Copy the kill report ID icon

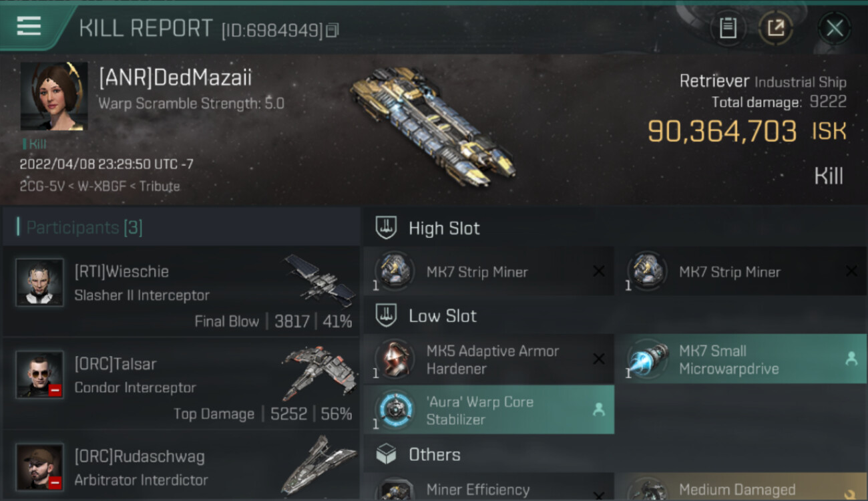(x=333, y=30)
